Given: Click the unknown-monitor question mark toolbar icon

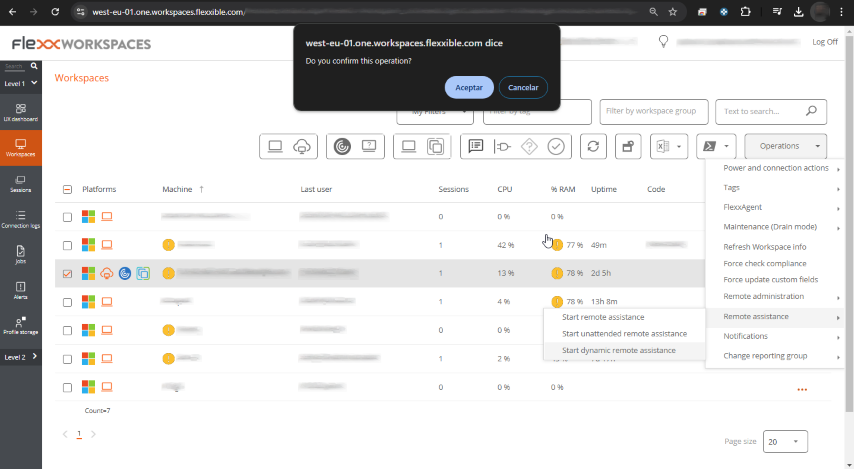Looking at the screenshot, I should (369, 146).
